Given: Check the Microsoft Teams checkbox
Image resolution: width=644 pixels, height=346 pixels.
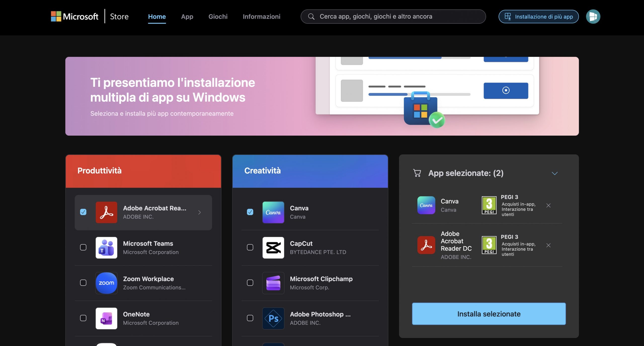Looking at the screenshot, I should [x=83, y=247].
